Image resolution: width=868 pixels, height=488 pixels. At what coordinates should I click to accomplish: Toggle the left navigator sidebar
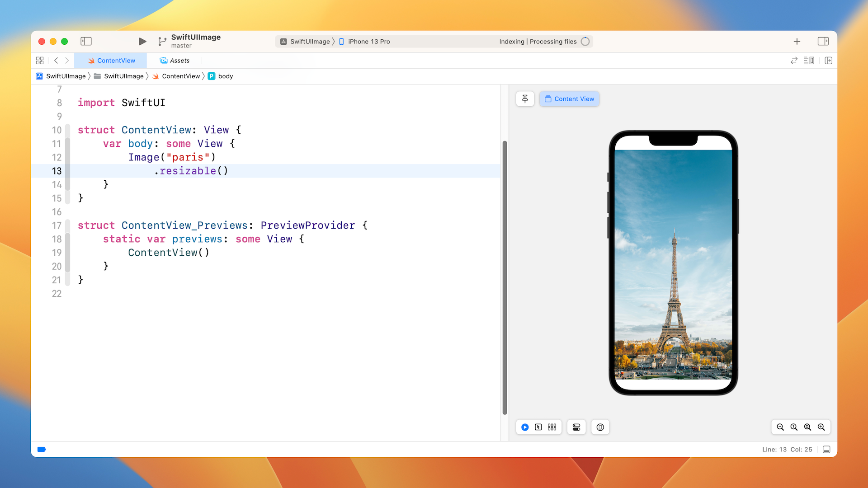pos(86,42)
